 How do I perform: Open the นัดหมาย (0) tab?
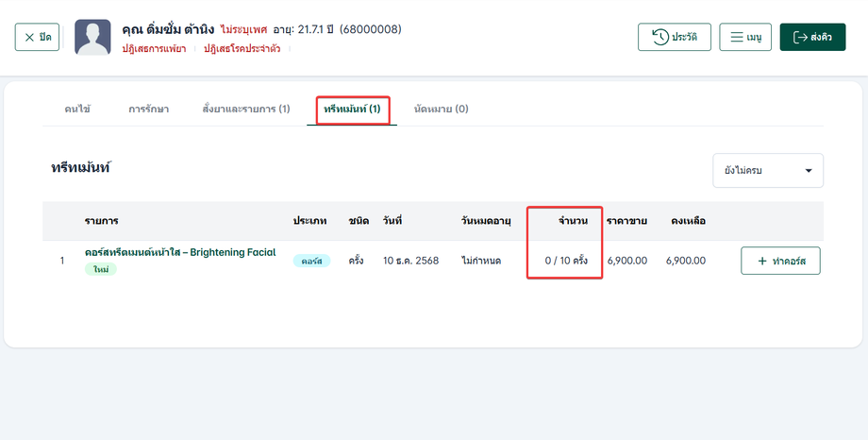442,109
